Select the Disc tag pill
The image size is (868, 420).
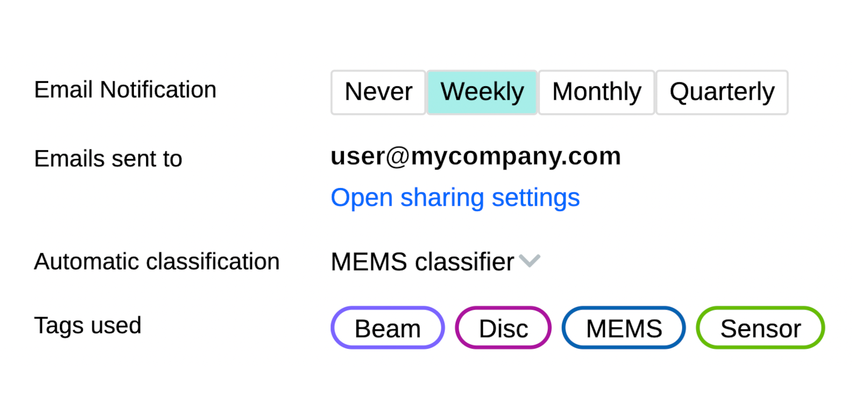[x=503, y=328]
